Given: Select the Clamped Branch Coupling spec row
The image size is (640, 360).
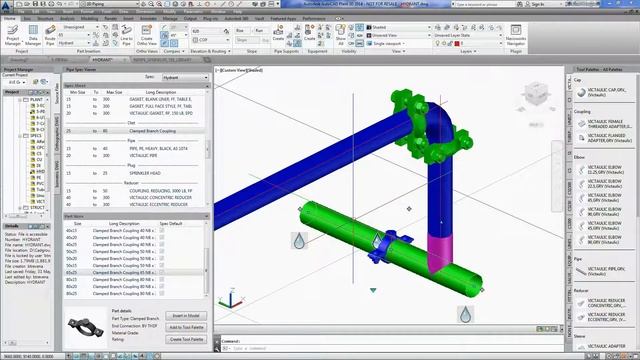Looking at the screenshot, I should tap(135, 131).
